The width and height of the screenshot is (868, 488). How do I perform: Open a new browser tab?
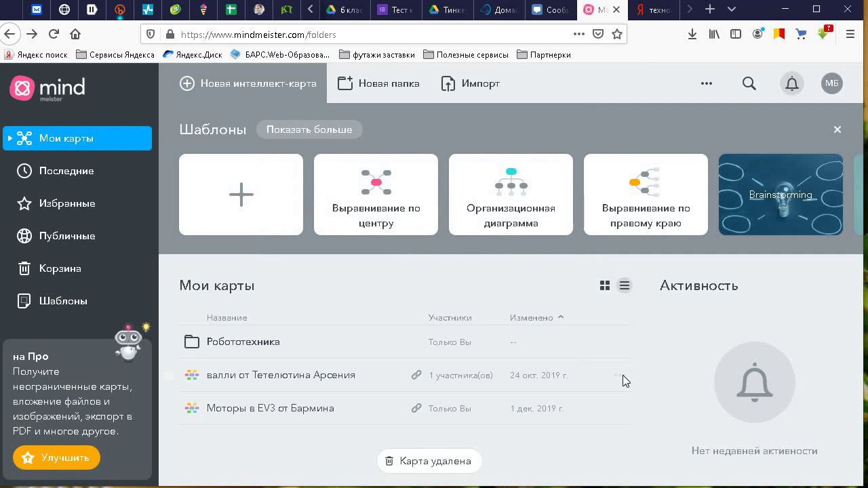(x=710, y=9)
